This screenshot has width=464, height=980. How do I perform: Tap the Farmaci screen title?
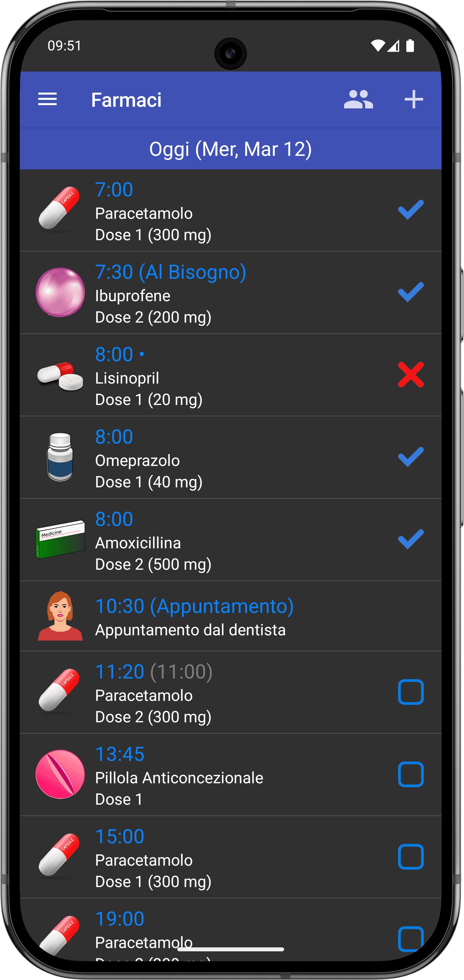click(x=126, y=100)
